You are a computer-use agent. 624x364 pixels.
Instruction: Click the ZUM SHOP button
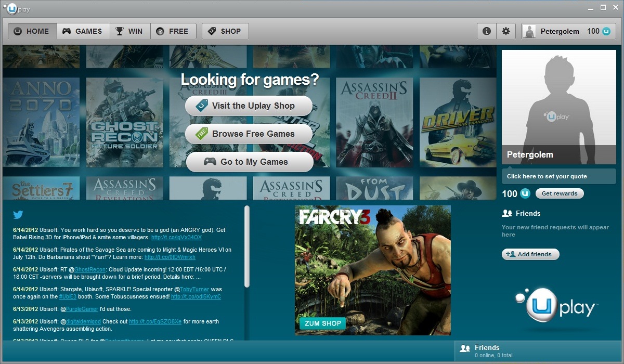coord(322,323)
